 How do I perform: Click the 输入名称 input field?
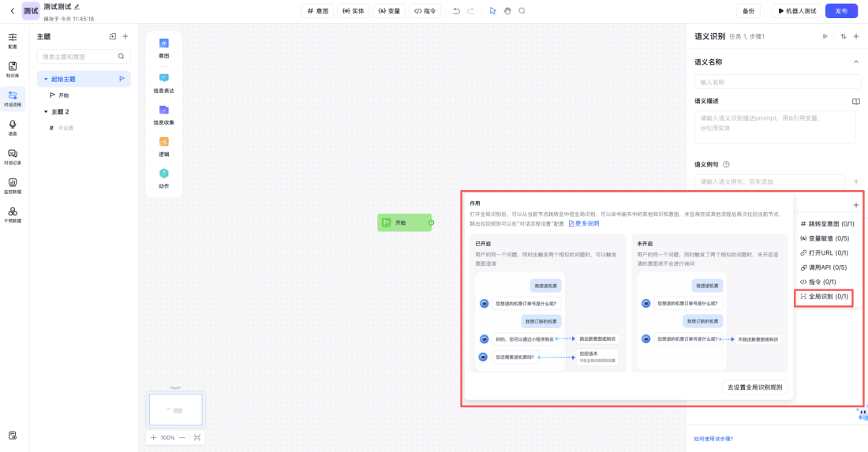click(x=776, y=82)
